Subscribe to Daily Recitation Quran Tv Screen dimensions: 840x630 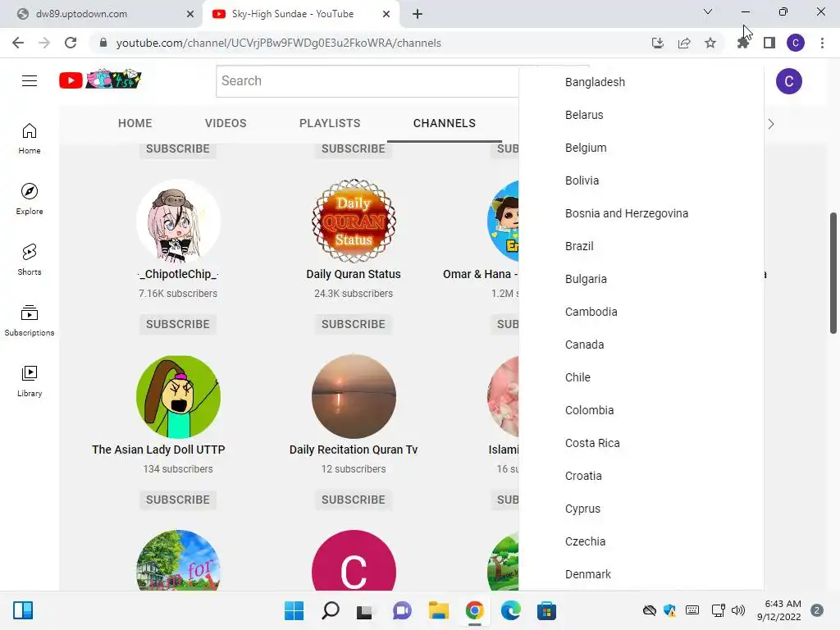(x=354, y=500)
